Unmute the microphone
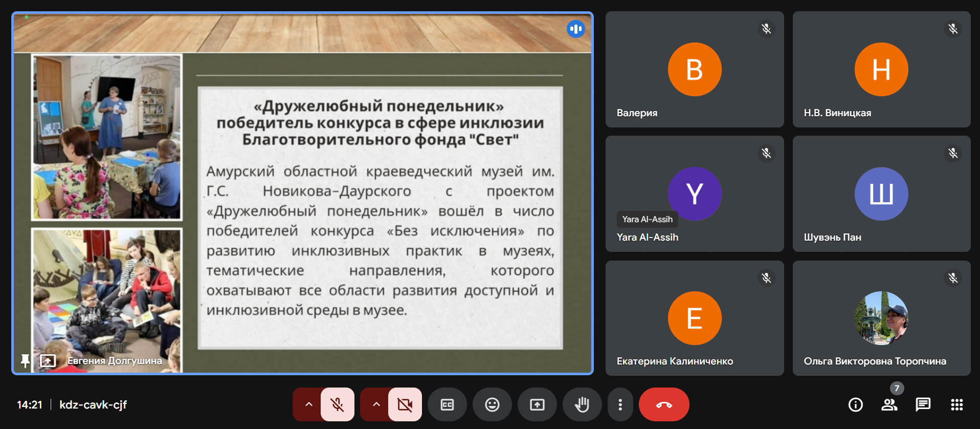The height and width of the screenshot is (429, 980). 338,404
